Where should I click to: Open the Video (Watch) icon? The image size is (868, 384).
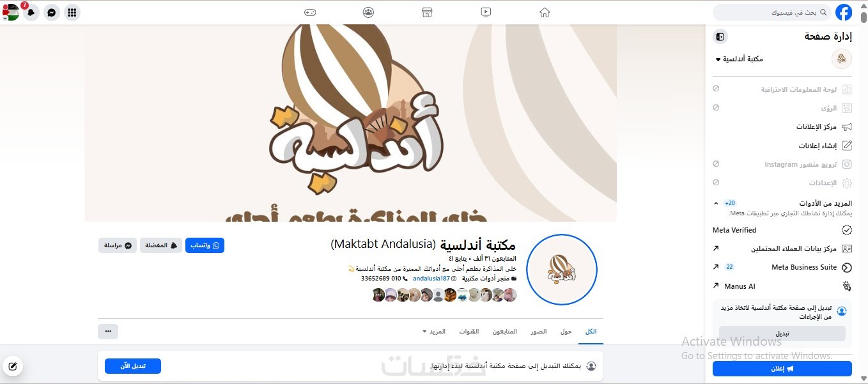tap(486, 12)
